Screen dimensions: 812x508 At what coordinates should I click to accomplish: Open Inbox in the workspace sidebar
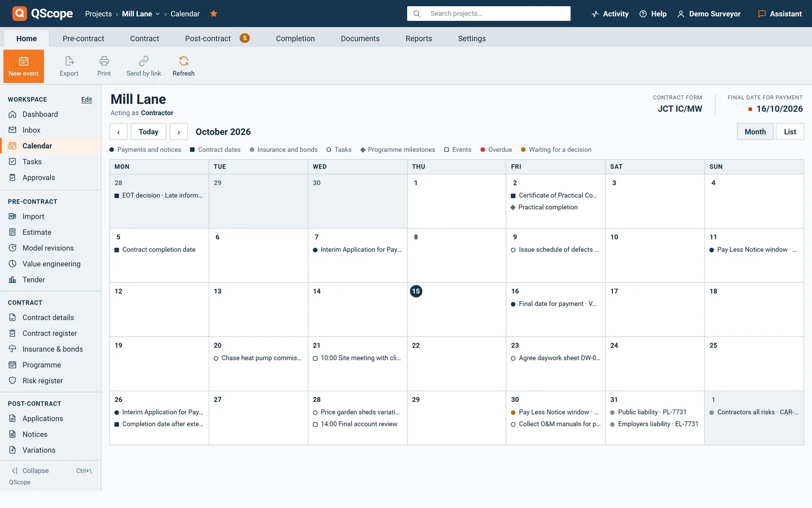tap(50, 130)
